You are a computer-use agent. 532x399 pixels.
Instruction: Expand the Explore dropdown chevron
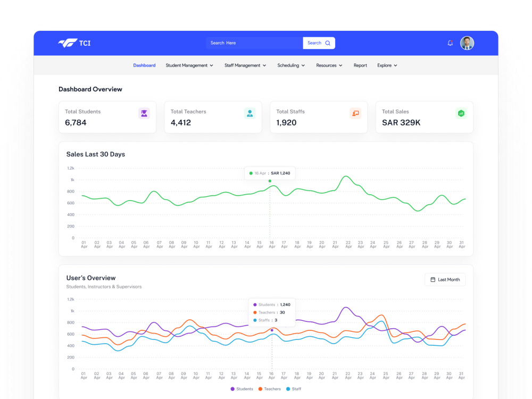395,65
